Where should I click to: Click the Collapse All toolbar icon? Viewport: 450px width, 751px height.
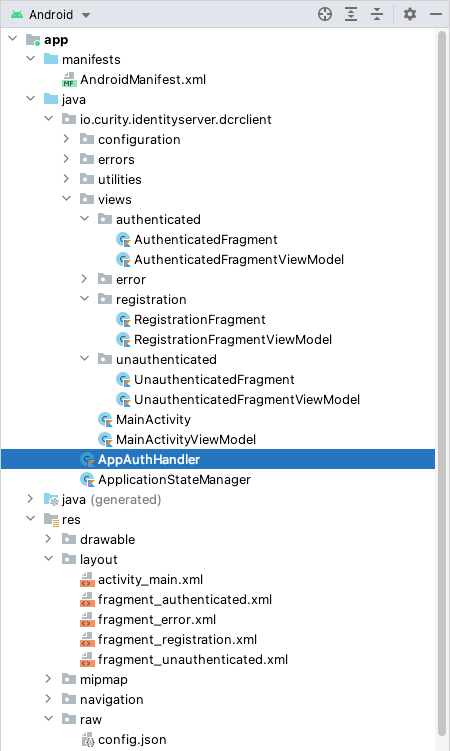pos(377,14)
